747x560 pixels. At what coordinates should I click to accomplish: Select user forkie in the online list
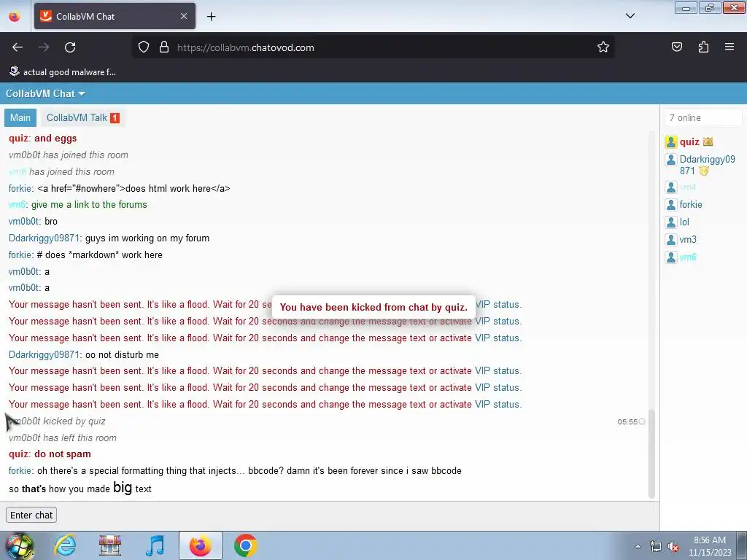click(x=691, y=205)
